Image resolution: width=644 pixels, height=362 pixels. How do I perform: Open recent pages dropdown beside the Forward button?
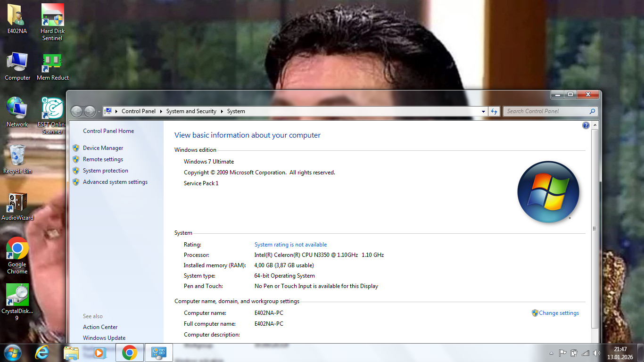[99, 111]
